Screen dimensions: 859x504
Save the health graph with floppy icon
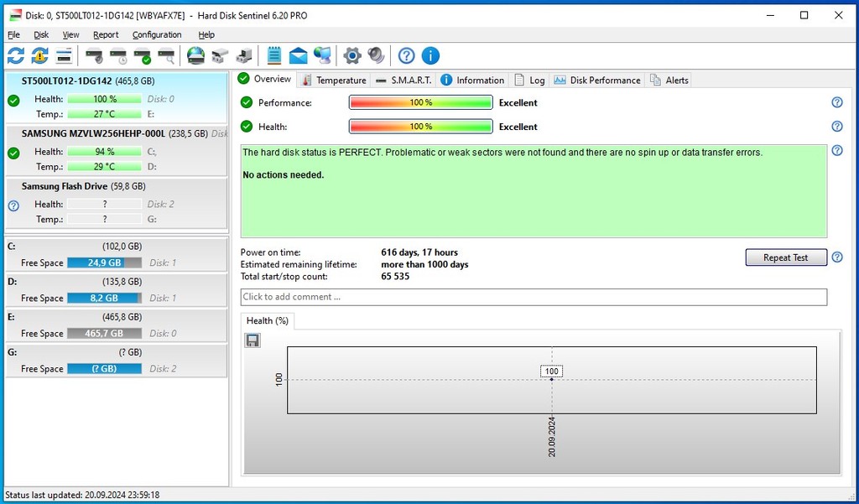tap(252, 340)
